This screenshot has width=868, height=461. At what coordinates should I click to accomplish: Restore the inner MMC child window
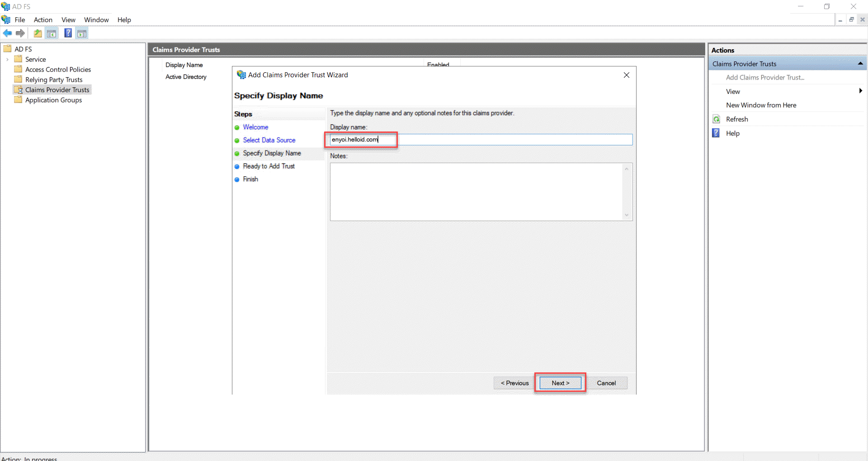point(851,20)
